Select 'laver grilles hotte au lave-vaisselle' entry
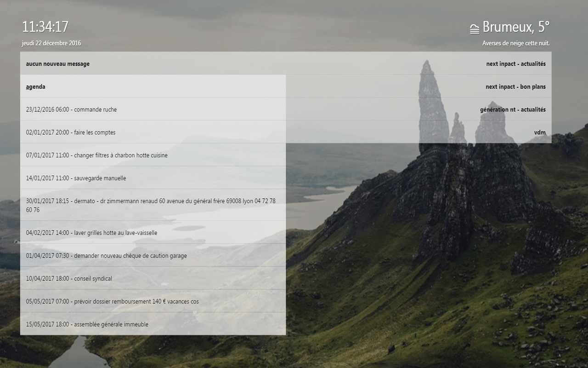 153,233
